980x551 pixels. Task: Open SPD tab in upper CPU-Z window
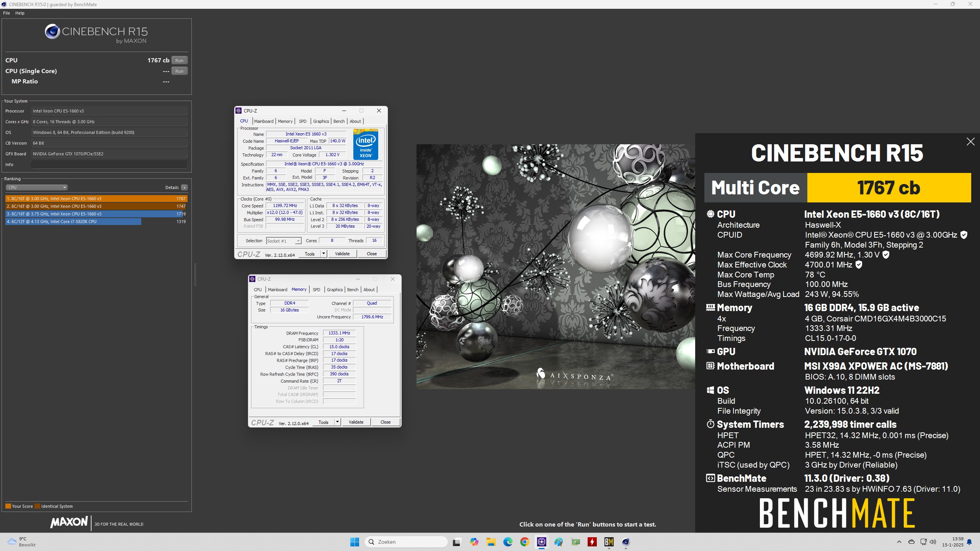coord(302,121)
